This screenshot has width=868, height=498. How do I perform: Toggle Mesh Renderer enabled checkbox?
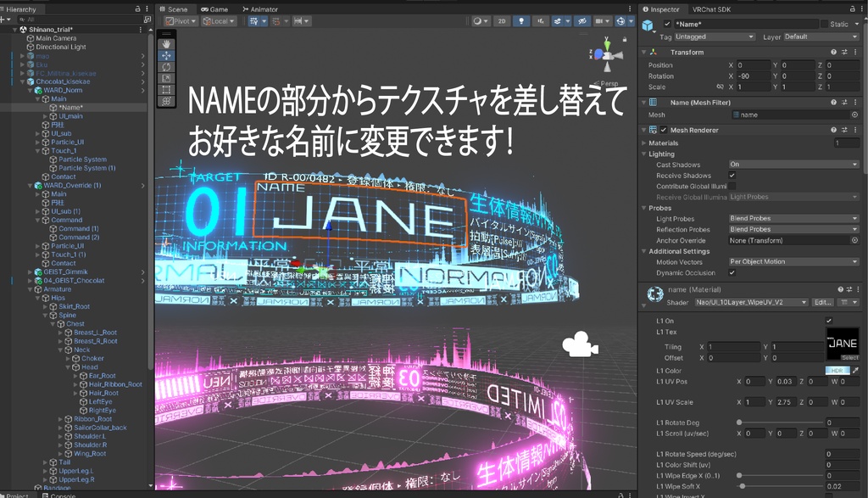pyautogui.click(x=663, y=130)
